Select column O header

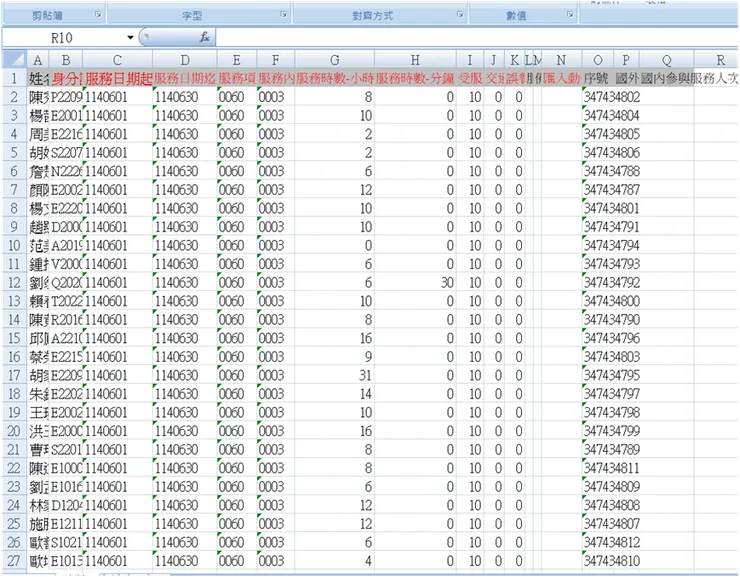pyautogui.click(x=597, y=61)
